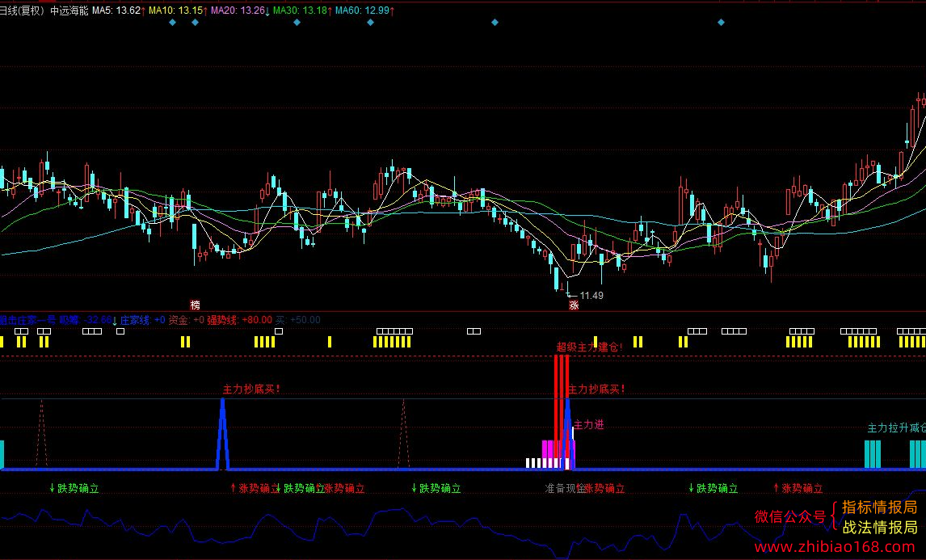Click the MA10: 13.15 indicator label

tap(176, 10)
